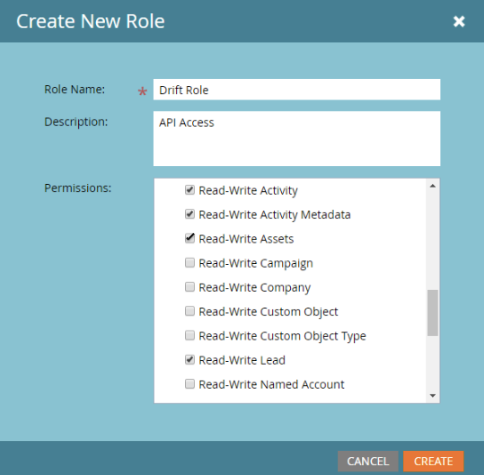The height and width of the screenshot is (475, 484).
Task: Enable Read-Write Custom Object permission
Action: [190, 311]
